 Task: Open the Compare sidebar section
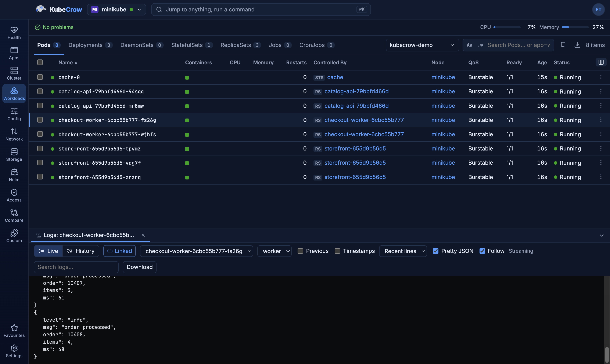coord(14,216)
